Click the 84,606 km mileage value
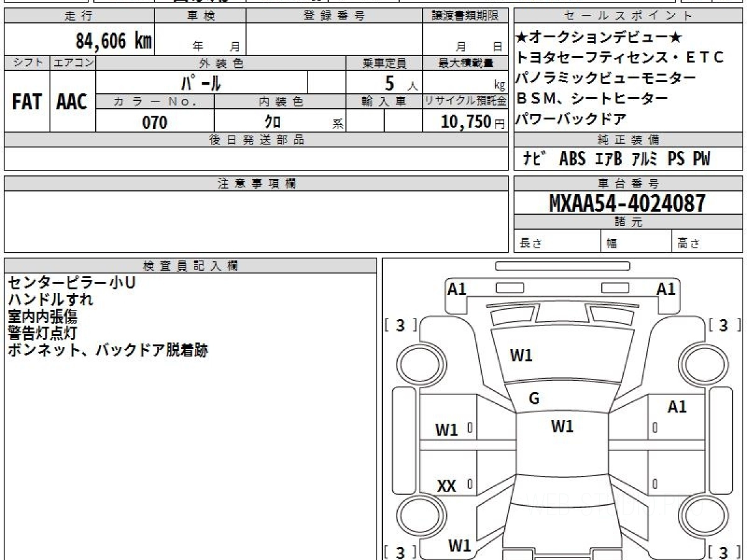Screen dimensions: 747x560 coord(113,41)
